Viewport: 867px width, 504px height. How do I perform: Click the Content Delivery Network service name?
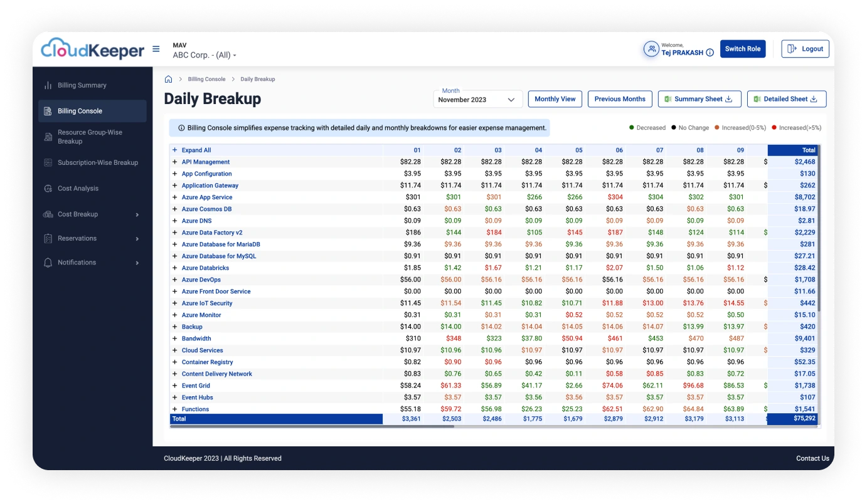coord(217,374)
